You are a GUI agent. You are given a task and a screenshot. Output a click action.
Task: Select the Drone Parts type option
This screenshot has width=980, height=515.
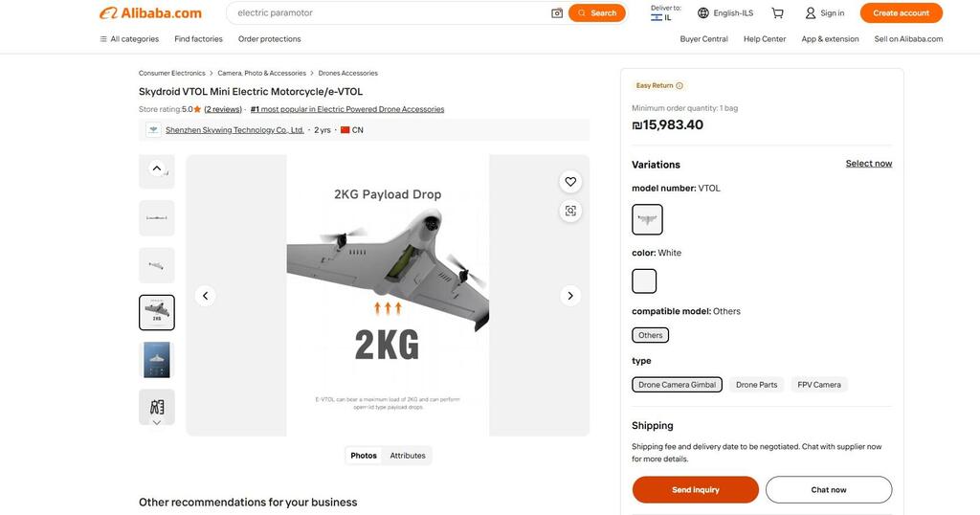[756, 385]
